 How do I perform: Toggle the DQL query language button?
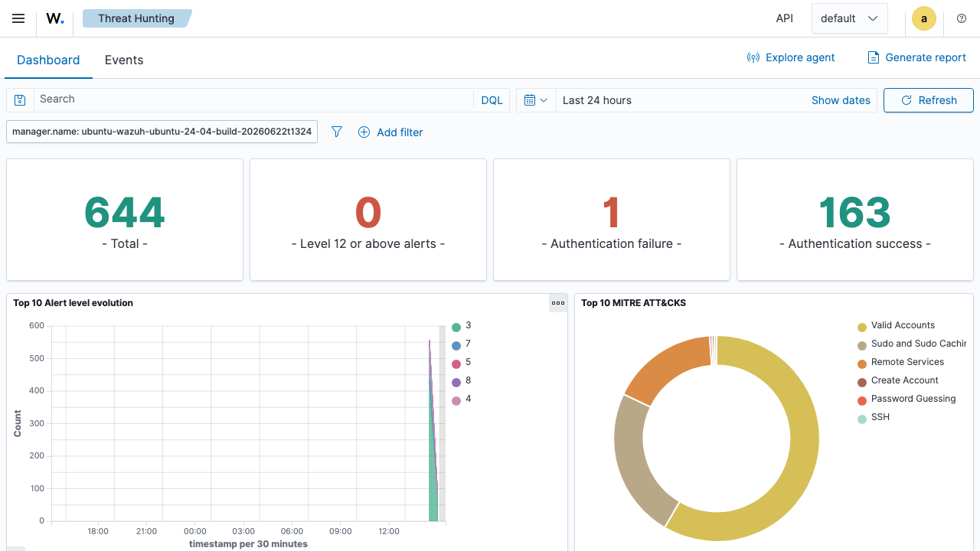click(492, 100)
